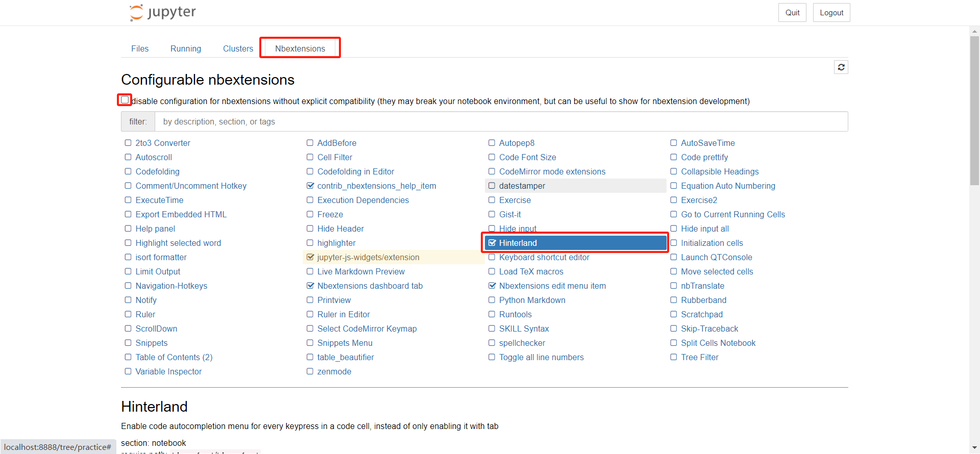Screen dimensions: 980x454
Task: Open the Toggle all line numbers extension
Action: [x=542, y=357]
